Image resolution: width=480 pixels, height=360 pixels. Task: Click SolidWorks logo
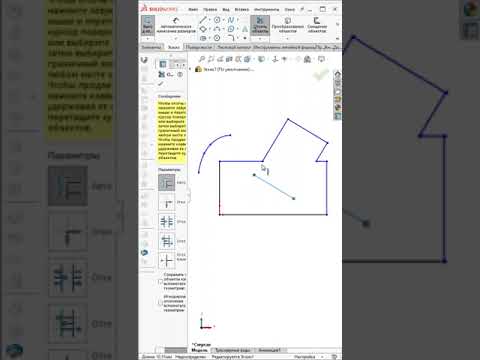point(159,9)
